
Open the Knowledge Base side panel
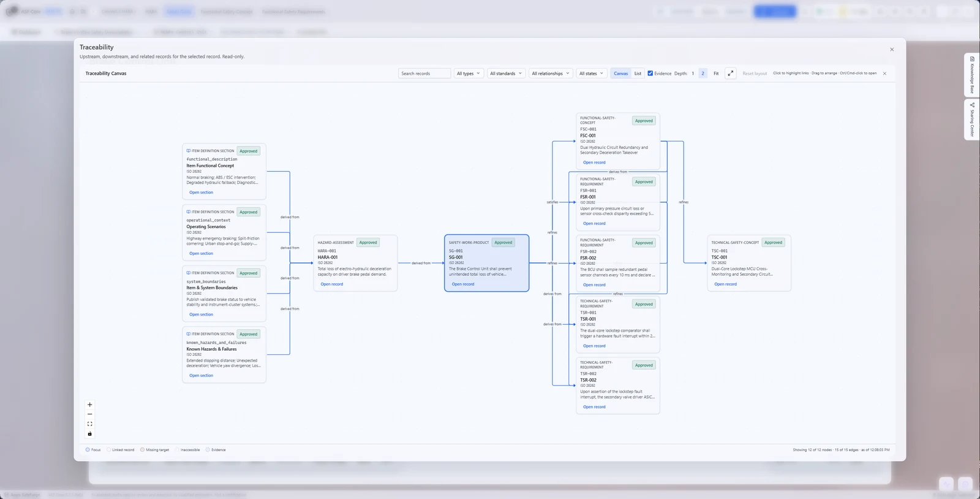click(972, 75)
